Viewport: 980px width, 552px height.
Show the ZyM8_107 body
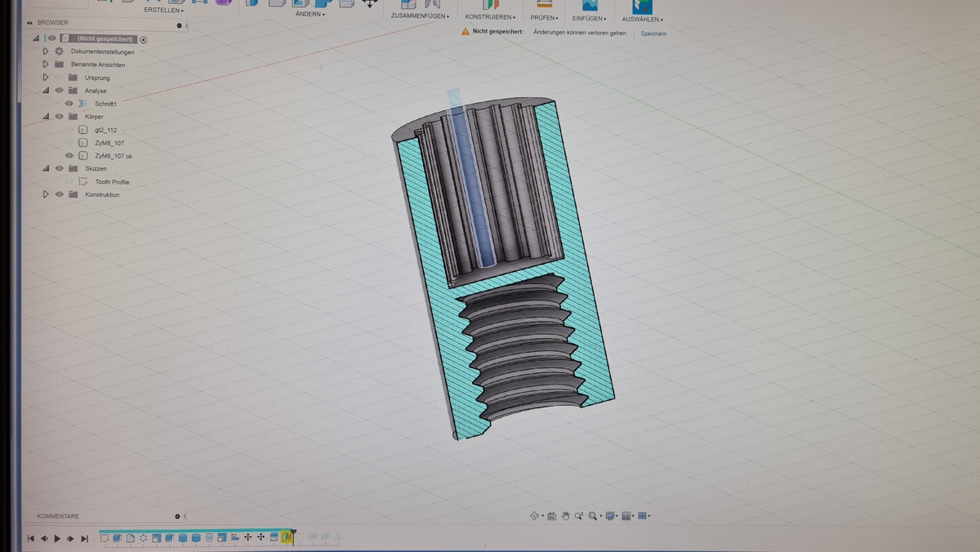(69, 142)
